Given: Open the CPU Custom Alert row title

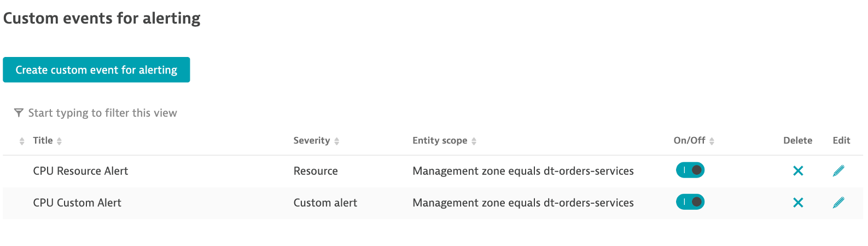Looking at the screenshot, I should click(77, 203).
